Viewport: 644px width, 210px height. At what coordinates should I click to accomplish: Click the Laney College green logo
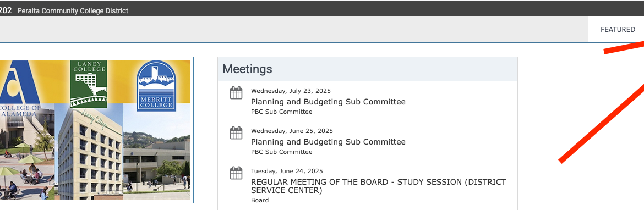coord(88,84)
